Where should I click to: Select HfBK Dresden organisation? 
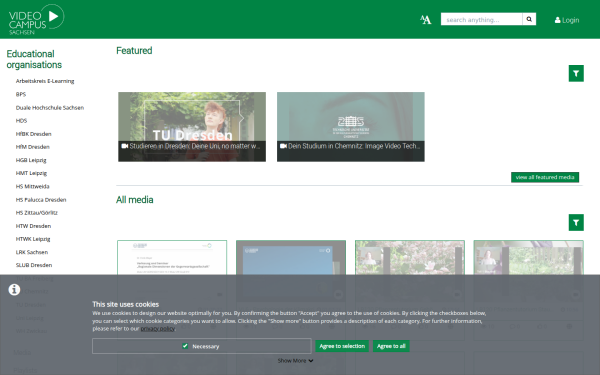click(x=33, y=134)
